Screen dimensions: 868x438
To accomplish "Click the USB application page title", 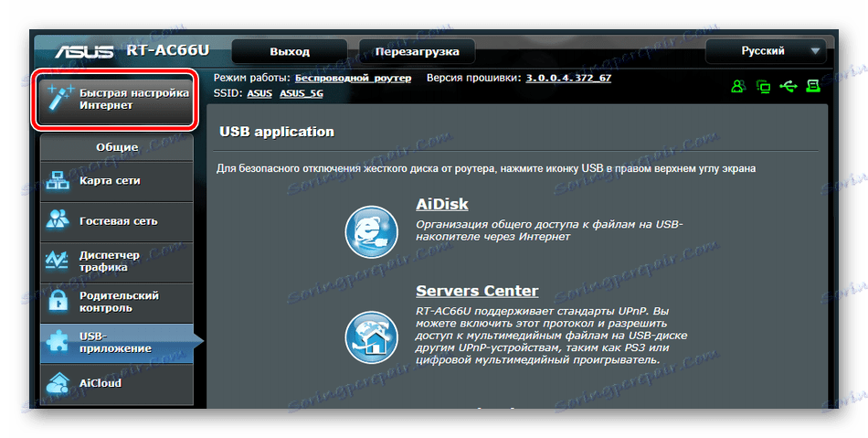I will tap(277, 132).
